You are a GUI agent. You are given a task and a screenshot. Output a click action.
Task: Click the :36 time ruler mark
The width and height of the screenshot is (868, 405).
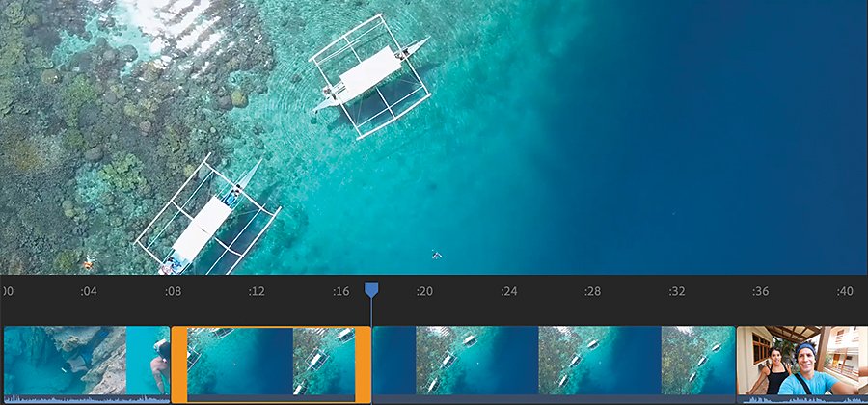761,291
